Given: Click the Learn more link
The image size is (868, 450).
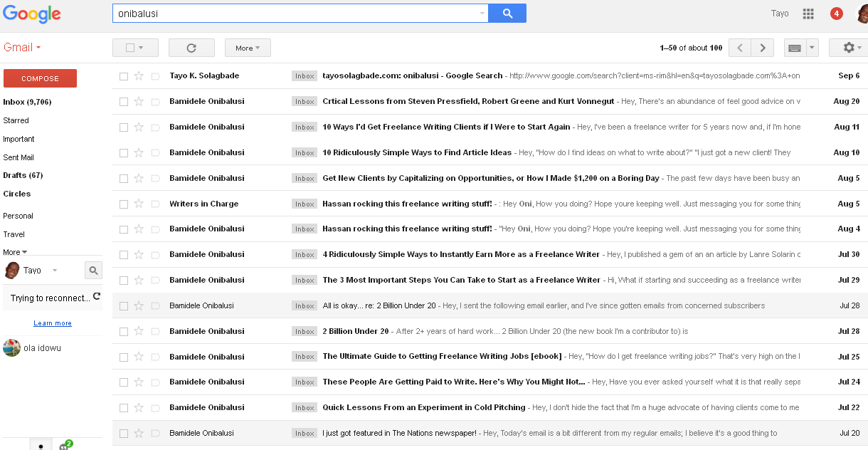Looking at the screenshot, I should [53, 323].
